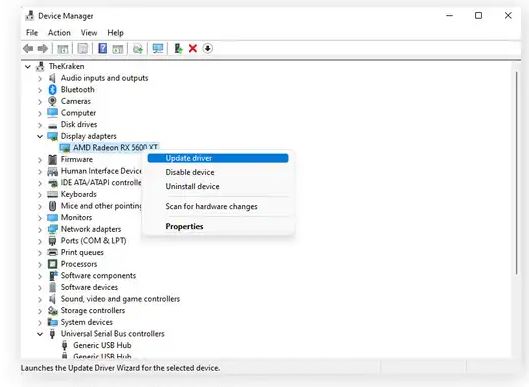Click the Audio inputs and outputs speaker icon
The image size is (529, 387).
[52, 78]
